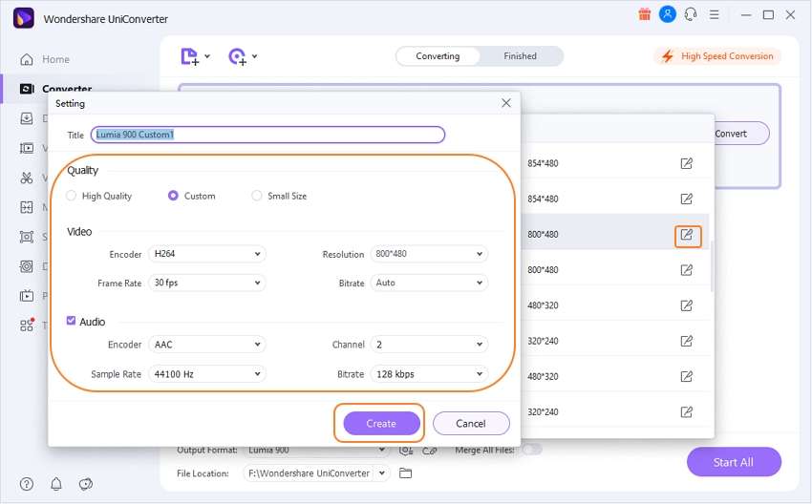Viewport: 812px width, 504px height.
Task: Close the Setting dialog
Action: 506,103
